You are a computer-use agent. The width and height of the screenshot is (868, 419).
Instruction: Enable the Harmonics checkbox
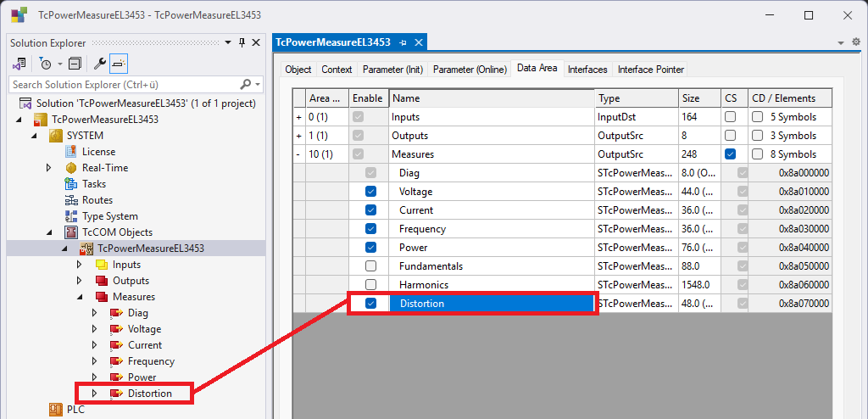[x=370, y=285]
